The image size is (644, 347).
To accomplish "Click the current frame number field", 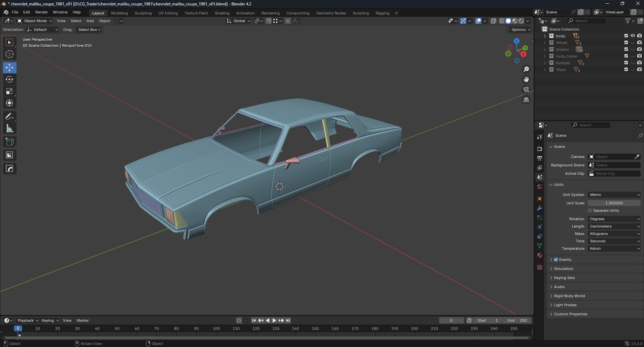I will coord(451,320).
